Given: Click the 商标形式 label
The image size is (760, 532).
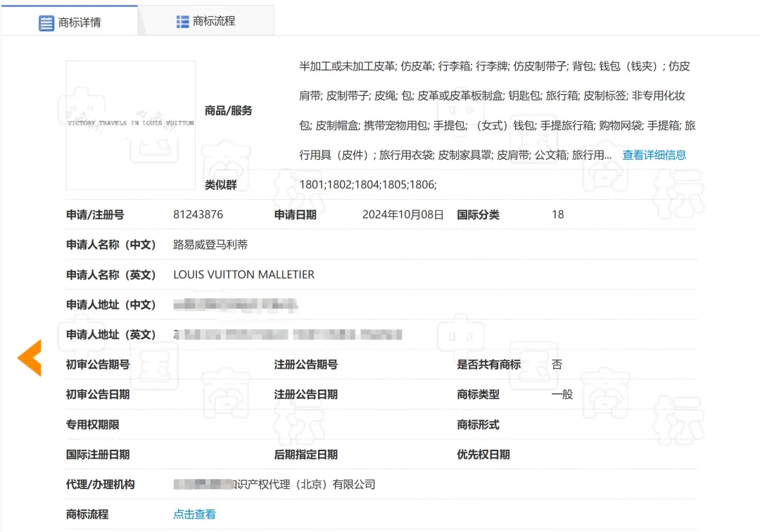Looking at the screenshot, I should point(478,424).
